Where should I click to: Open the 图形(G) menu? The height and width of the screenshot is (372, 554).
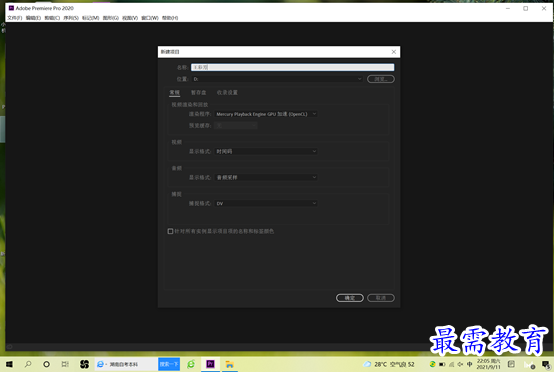(x=111, y=18)
